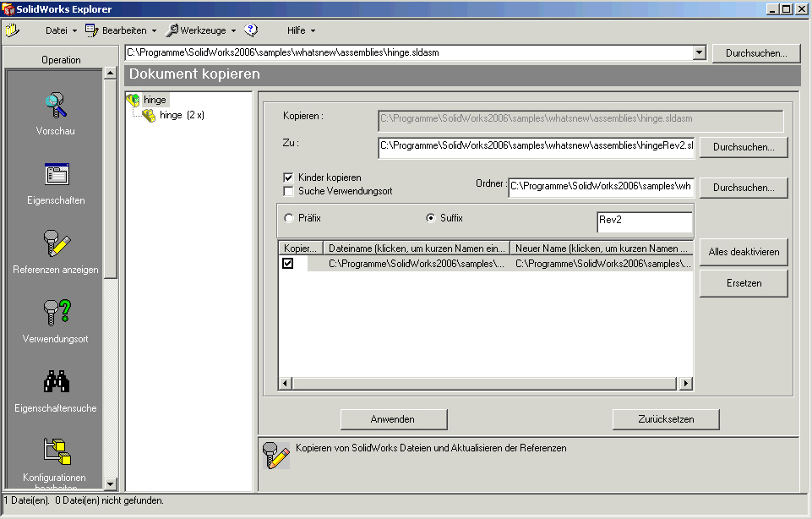Click the Zurücksetzen button
The width and height of the screenshot is (812, 519).
coord(666,419)
